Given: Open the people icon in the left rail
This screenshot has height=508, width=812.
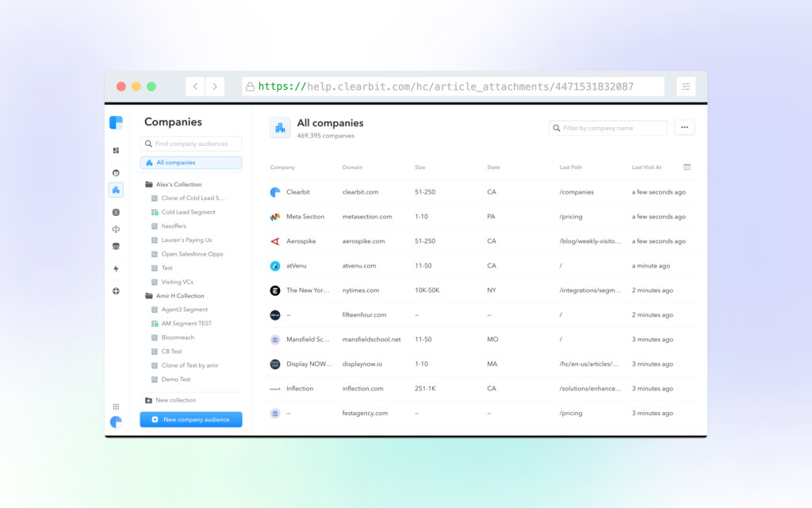Looking at the screenshot, I should pos(116,172).
